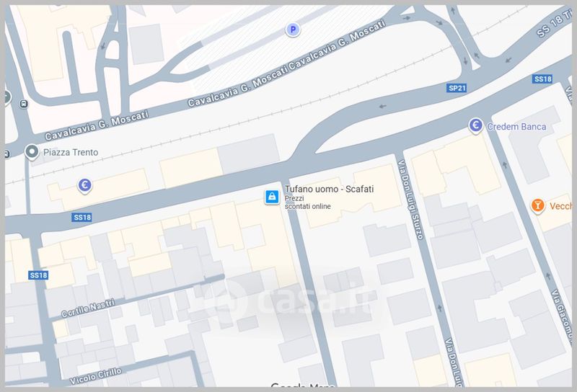
Task: Select the orange restaurant marker near Vecch
Action: [537, 206]
